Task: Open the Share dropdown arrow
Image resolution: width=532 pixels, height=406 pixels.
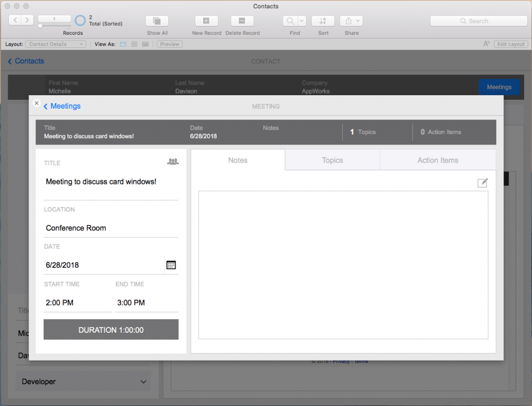Action: [358, 21]
